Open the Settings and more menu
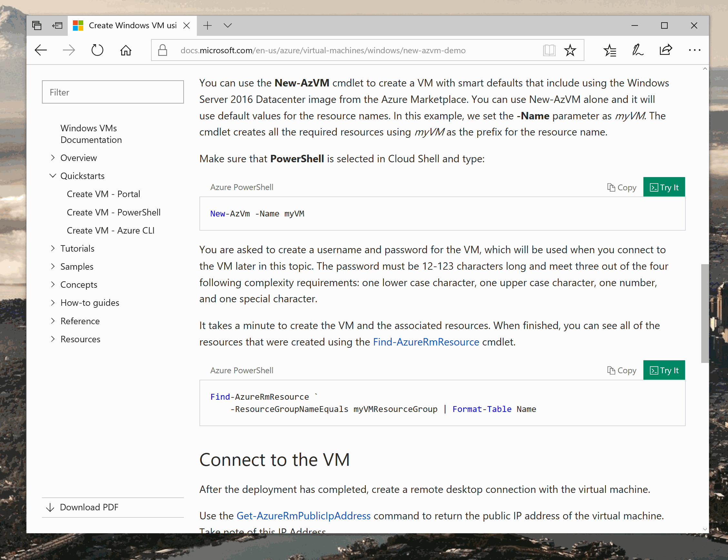This screenshot has height=560, width=728. [694, 50]
